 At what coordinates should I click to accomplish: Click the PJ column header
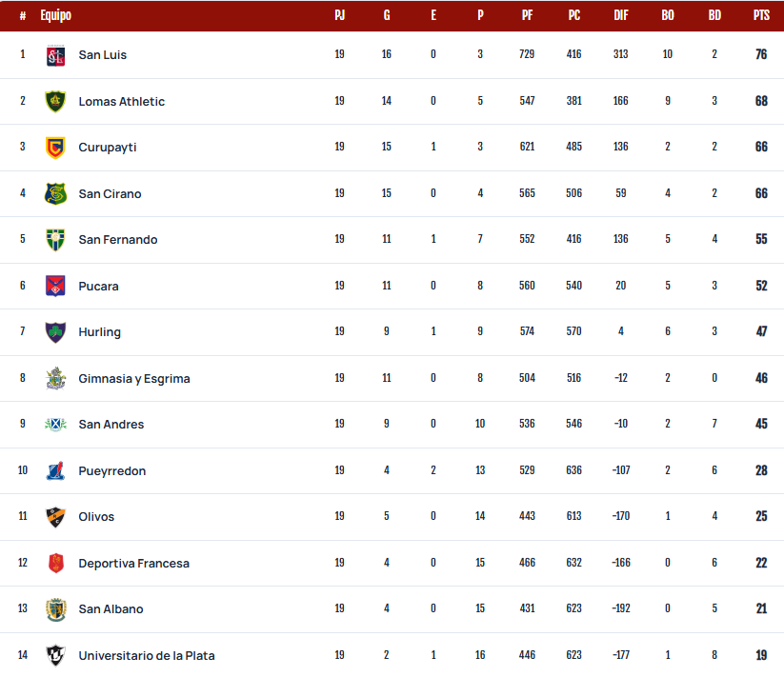point(339,15)
